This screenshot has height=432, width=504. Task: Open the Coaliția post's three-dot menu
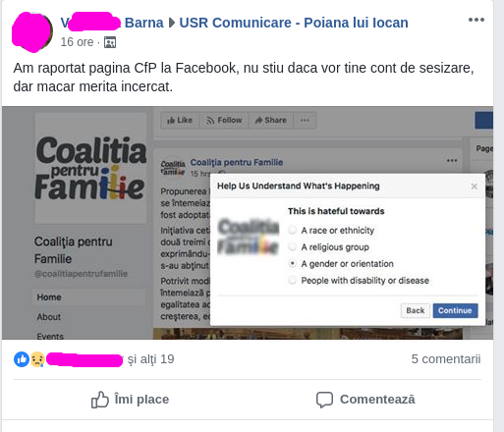[452, 160]
